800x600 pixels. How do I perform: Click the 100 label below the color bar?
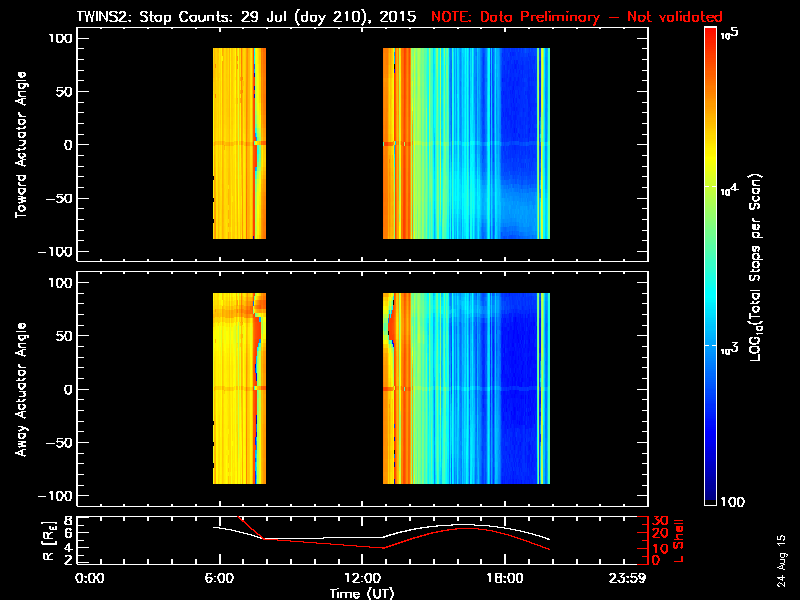pyautogui.click(x=734, y=501)
